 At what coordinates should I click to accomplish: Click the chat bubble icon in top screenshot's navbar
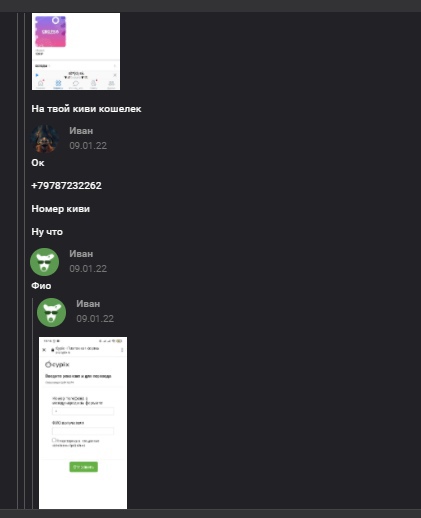[x=76, y=83]
